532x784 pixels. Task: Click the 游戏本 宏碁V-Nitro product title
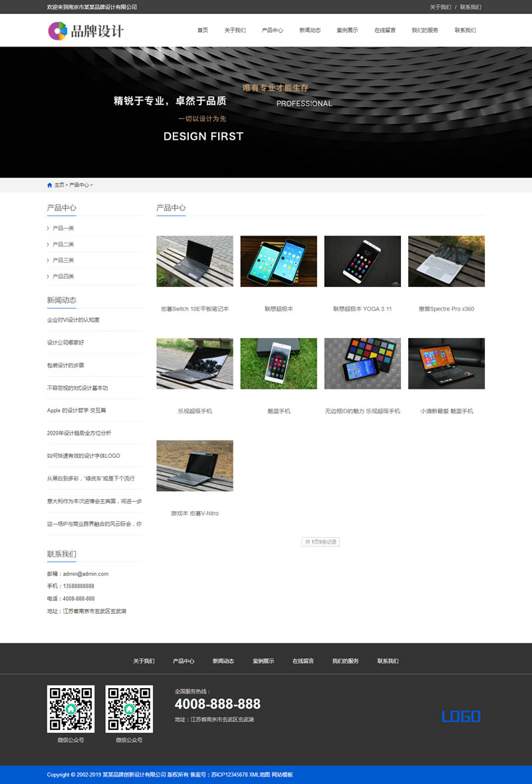tap(195, 514)
